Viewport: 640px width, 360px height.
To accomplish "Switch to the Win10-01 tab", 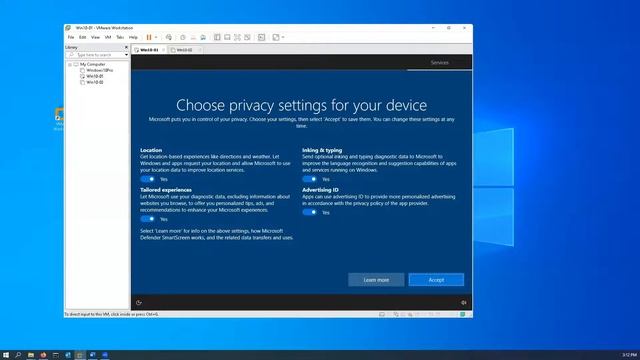I will click(x=149, y=50).
